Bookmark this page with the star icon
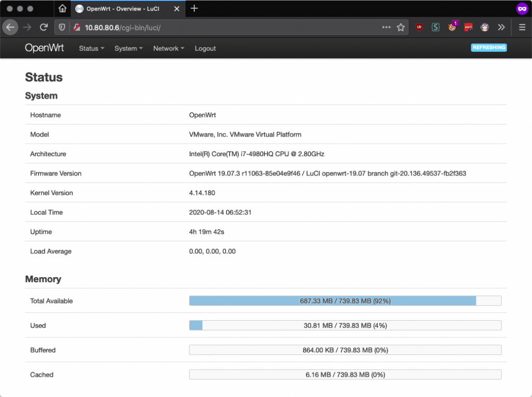Image resolution: width=532 pixels, height=397 pixels. [x=401, y=28]
